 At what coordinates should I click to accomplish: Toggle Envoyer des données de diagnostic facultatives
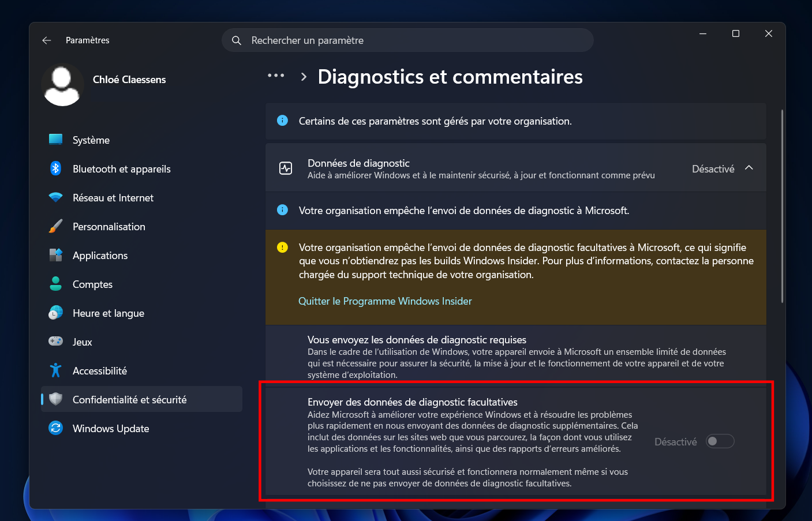[720, 441]
